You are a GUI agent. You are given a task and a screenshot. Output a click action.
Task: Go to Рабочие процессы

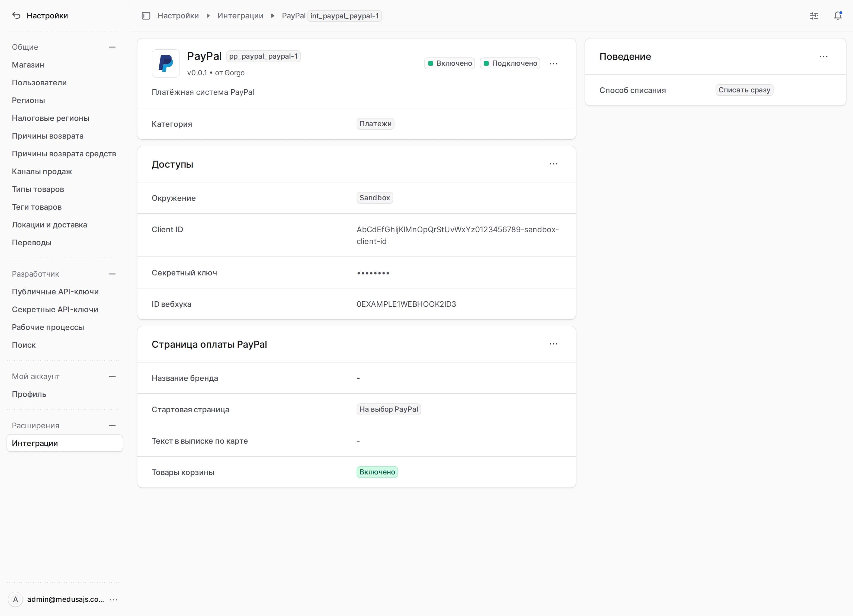click(x=65, y=327)
